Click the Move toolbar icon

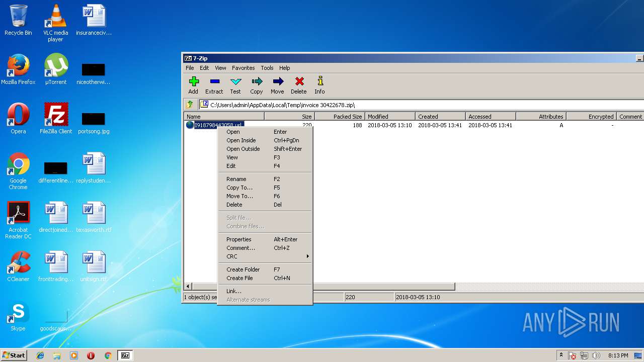click(x=277, y=85)
